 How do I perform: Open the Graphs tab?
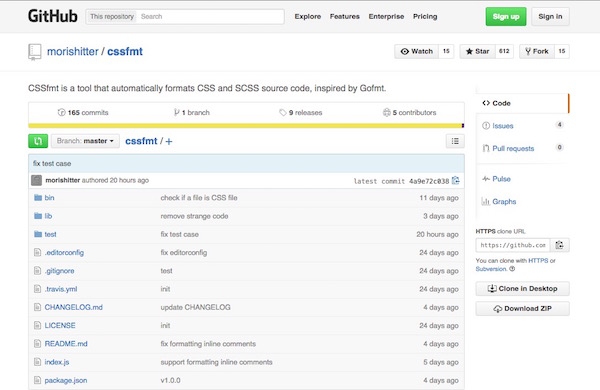coord(504,201)
